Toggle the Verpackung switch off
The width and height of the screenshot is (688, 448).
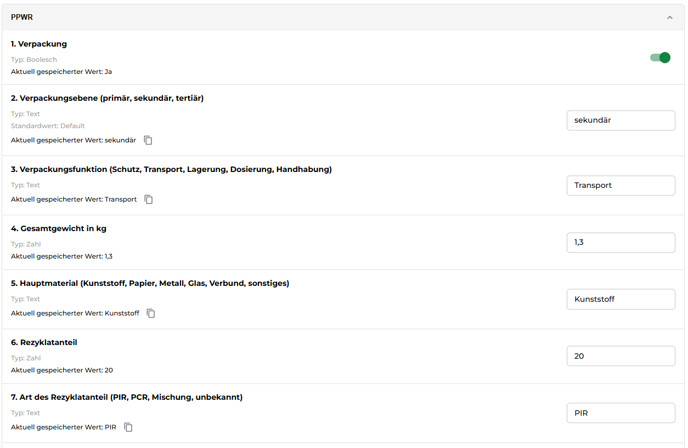(x=660, y=58)
